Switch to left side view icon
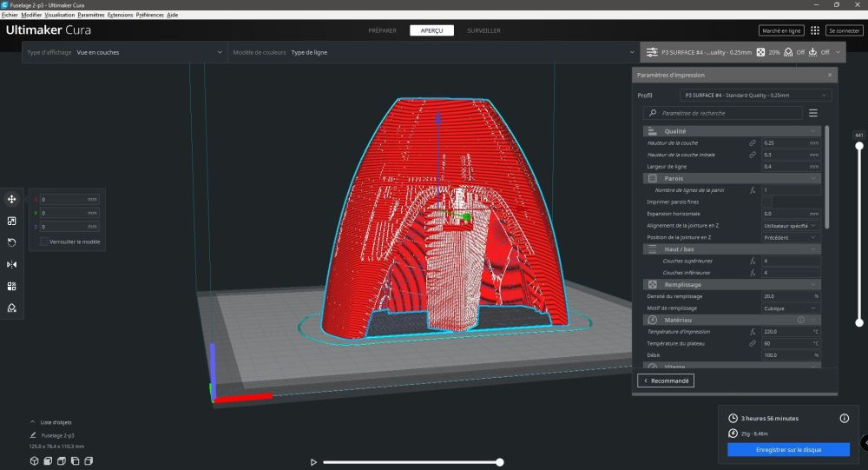 [x=76, y=460]
